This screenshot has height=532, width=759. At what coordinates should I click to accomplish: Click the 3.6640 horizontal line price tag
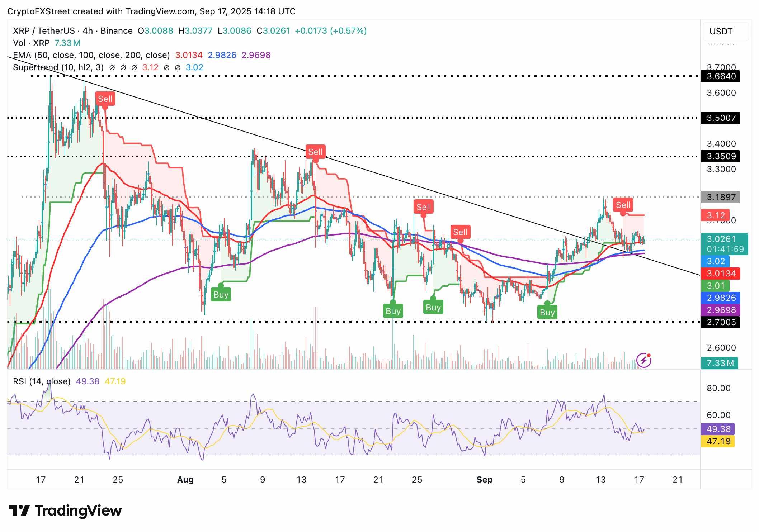point(721,76)
